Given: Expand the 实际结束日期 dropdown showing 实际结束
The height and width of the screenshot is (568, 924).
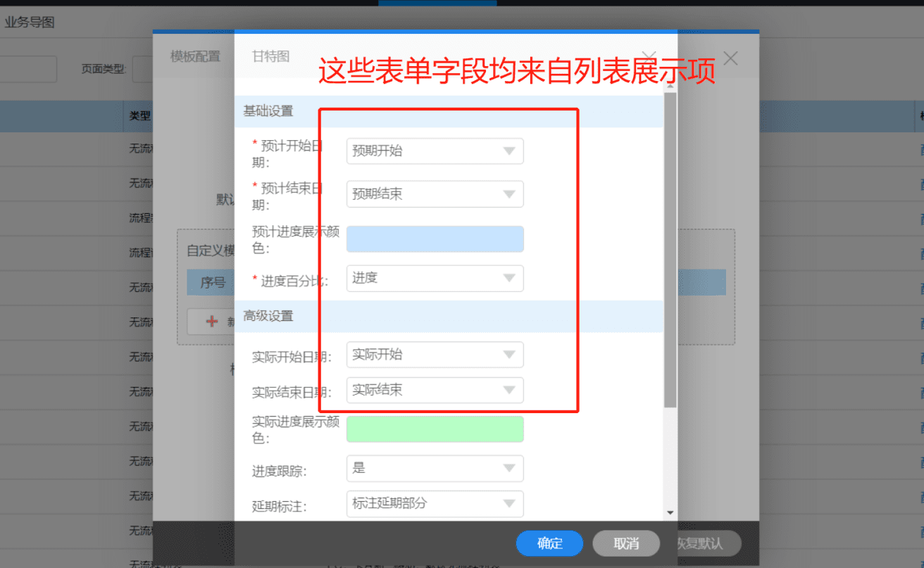Looking at the screenshot, I should click(435, 390).
